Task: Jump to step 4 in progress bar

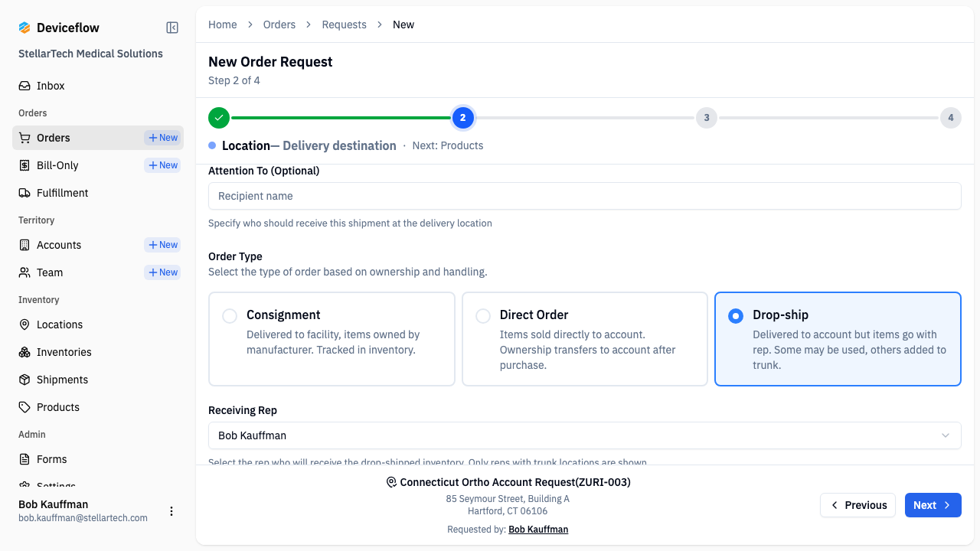Action: [x=951, y=118]
